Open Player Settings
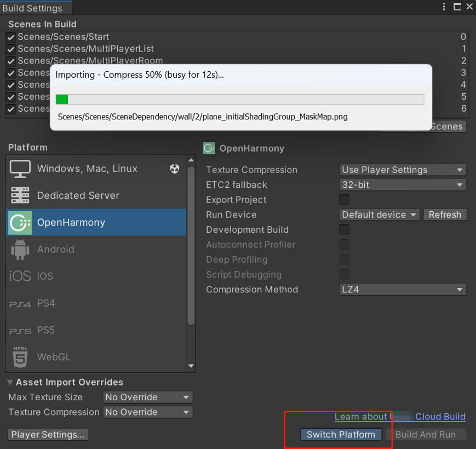476x449 pixels. coord(48,434)
